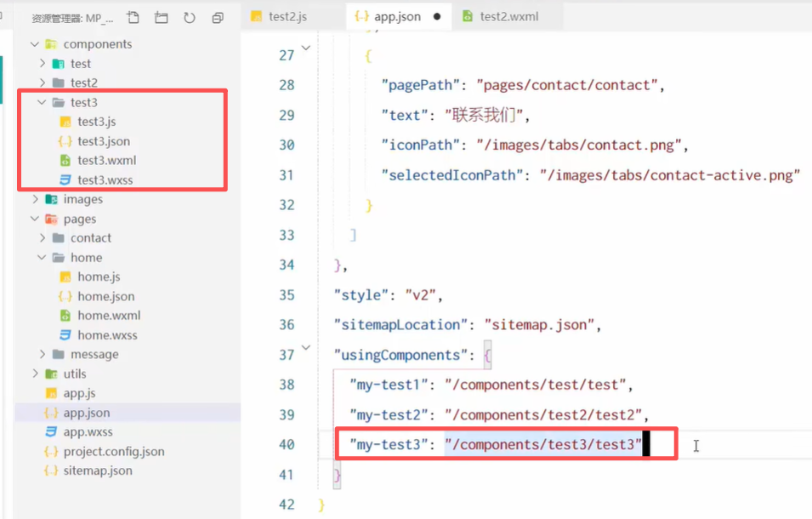Open home.json file
Screen dimensions: 812x519
[106, 296]
